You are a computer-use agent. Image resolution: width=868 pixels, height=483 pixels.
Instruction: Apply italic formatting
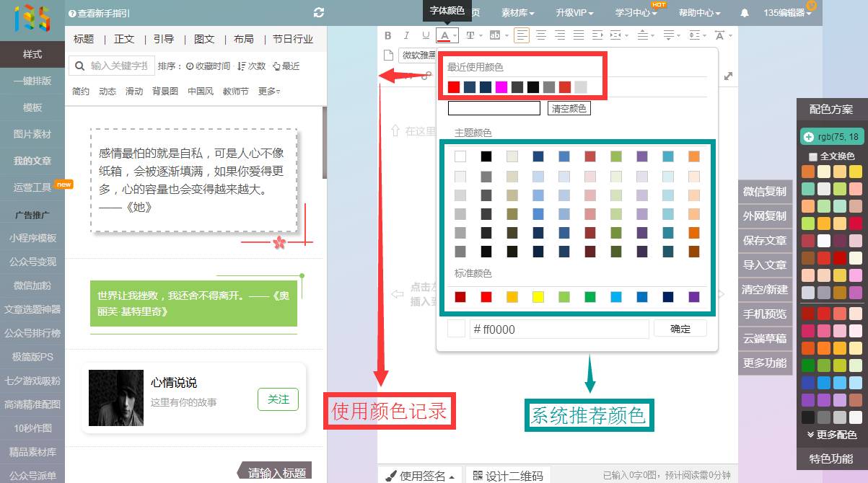point(406,35)
